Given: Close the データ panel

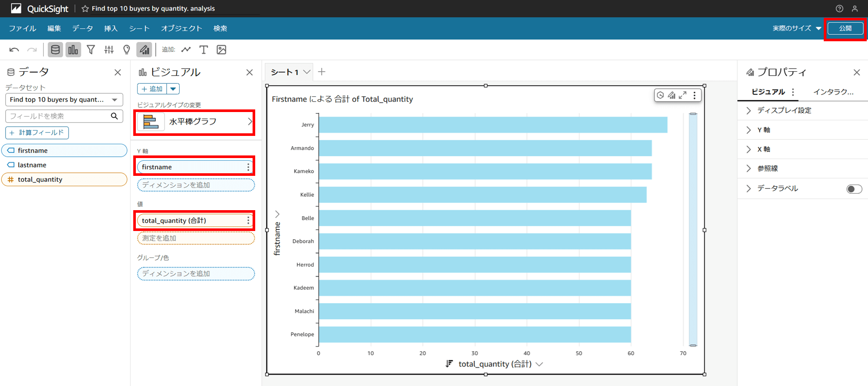Looking at the screenshot, I should pos(118,73).
